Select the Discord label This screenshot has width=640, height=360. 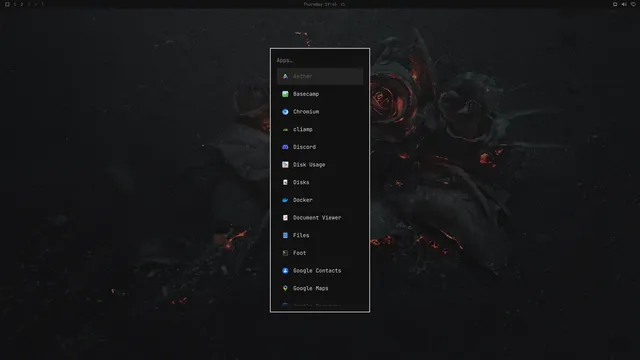click(304, 147)
